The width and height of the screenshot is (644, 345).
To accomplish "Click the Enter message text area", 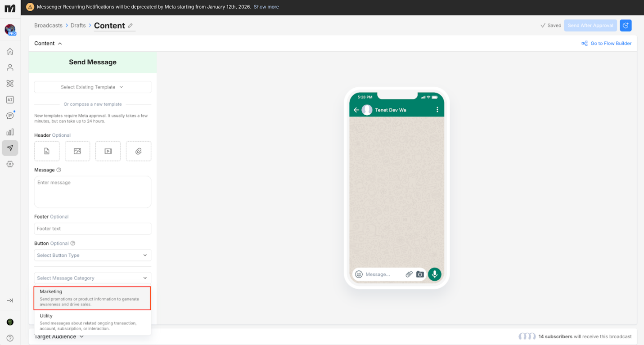I will [93, 192].
